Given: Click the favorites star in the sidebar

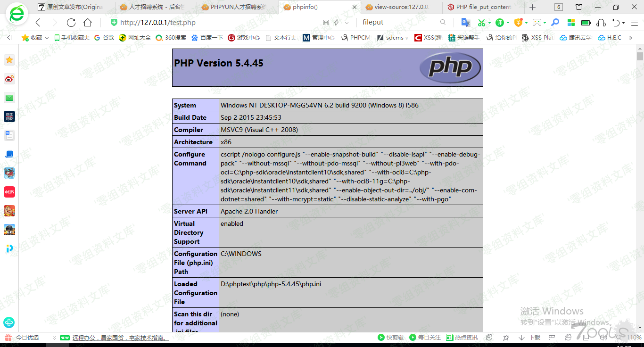Looking at the screenshot, I should (x=9, y=60).
